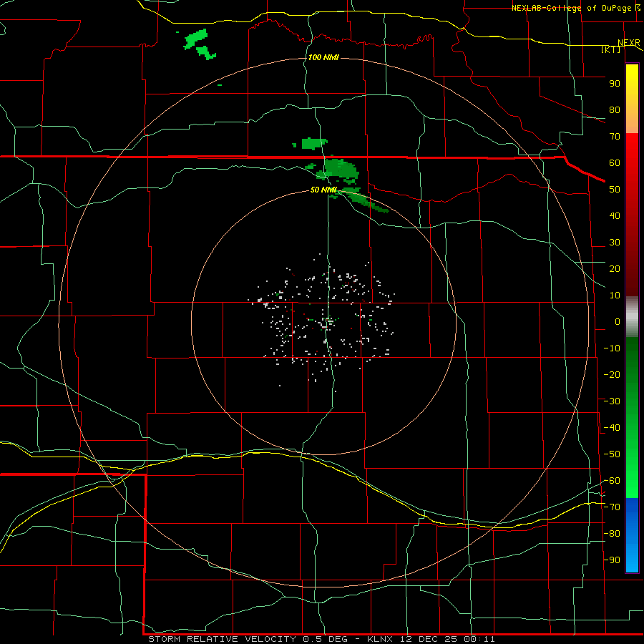This screenshot has width=644, height=644.
Task: Click the "-60" scale value
Action: 612,481
